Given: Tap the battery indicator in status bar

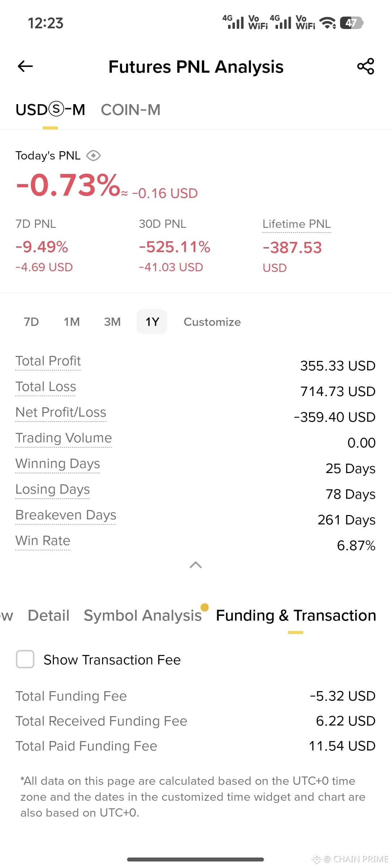Looking at the screenshot, I should click(351, 23).
